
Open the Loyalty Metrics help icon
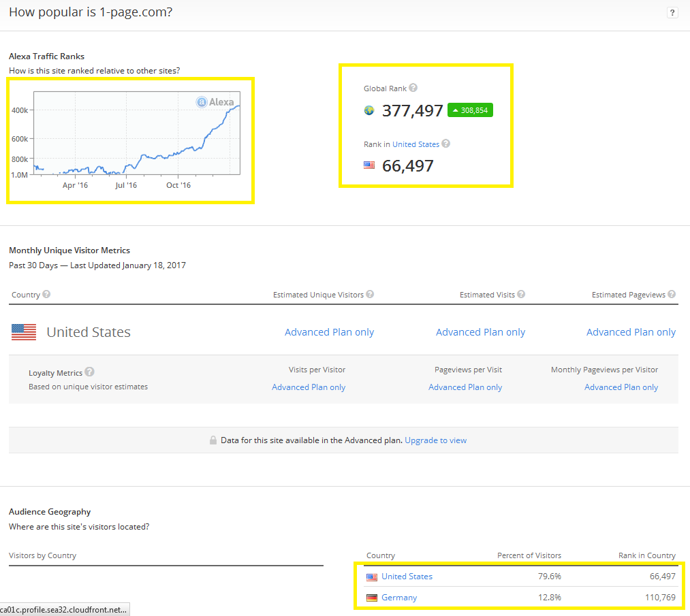click(89, 372)
